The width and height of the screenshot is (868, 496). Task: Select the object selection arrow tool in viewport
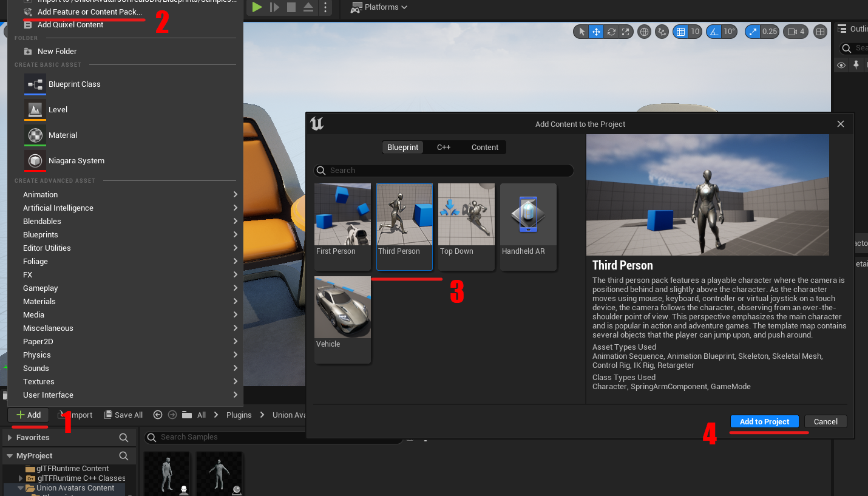(x=582, y=32)
